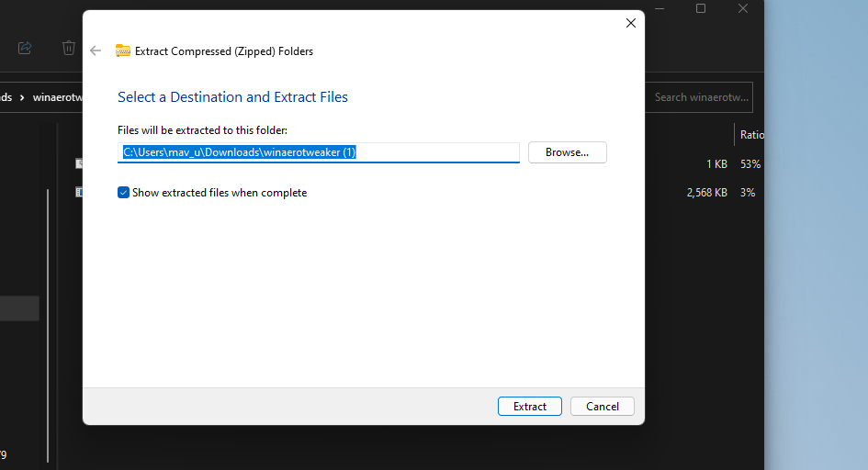Close the File Explorer window

743,8
